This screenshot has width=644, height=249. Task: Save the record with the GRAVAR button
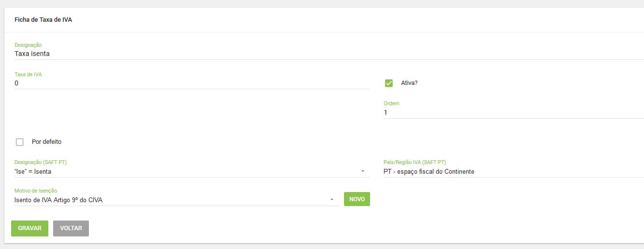[x=29, y=228]
